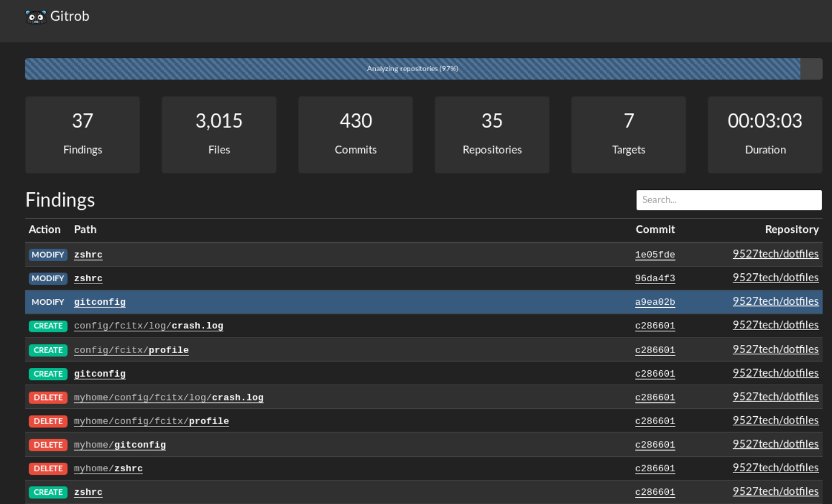Open the highlighted gitconfig MODIFY finding
This screenshot has height=504, width=832.
coord(99,302)
